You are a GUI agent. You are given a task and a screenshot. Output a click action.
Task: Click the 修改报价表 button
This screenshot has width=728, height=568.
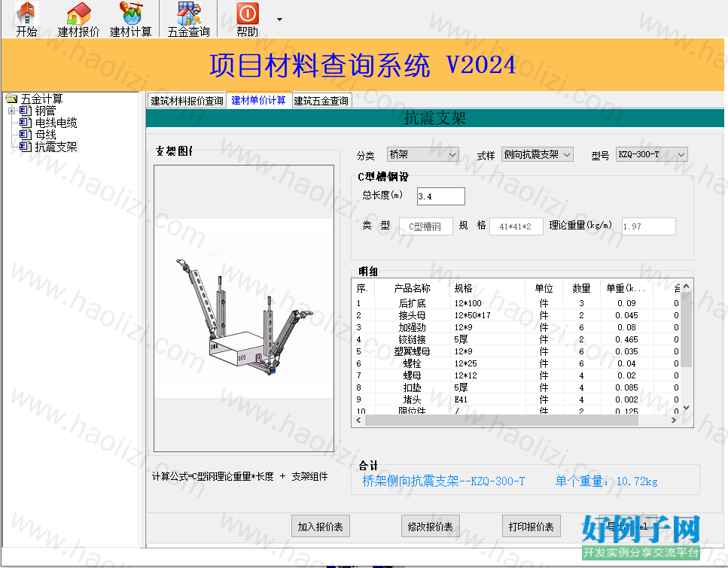[x=431, y=526]
